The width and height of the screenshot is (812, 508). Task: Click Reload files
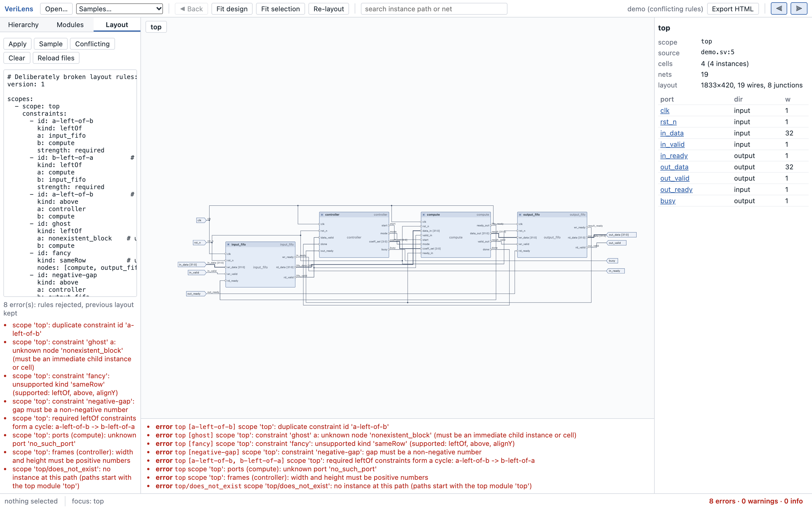click(56, 58)
